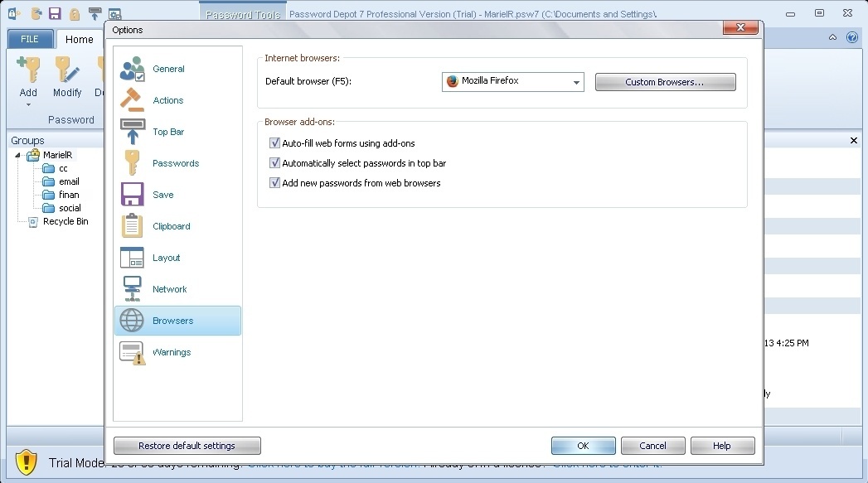Collapse the ribbon with the chevron arrow
This screenshot has height=483, width=868.
(x=833, y=37)
